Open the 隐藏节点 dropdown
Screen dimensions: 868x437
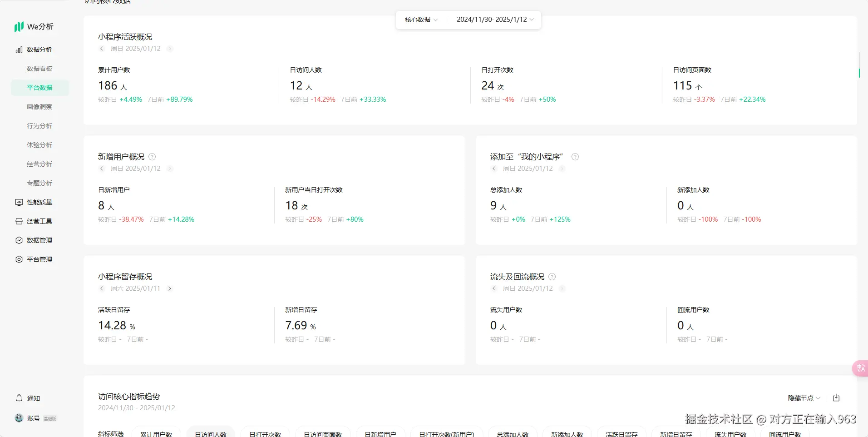pos(804,398)
